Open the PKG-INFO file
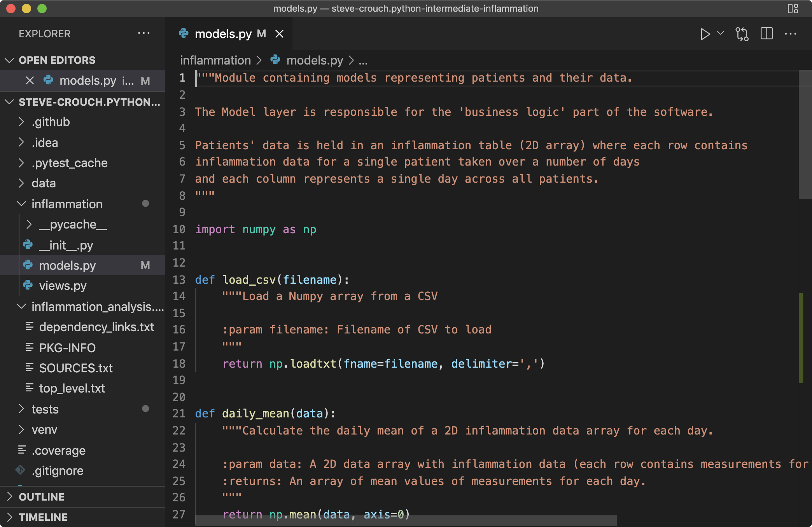The height and width of the screenshot is (527, 812). 67,347
